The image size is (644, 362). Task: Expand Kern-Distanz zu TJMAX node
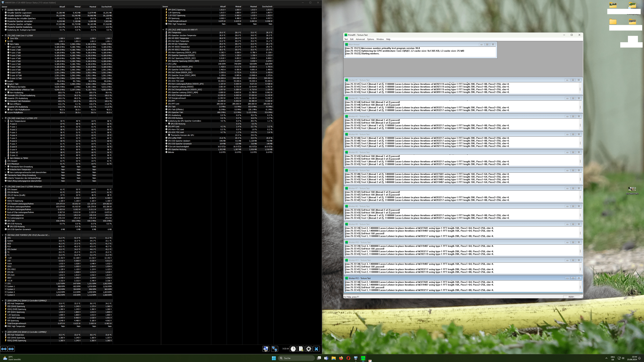click(5, 158)
